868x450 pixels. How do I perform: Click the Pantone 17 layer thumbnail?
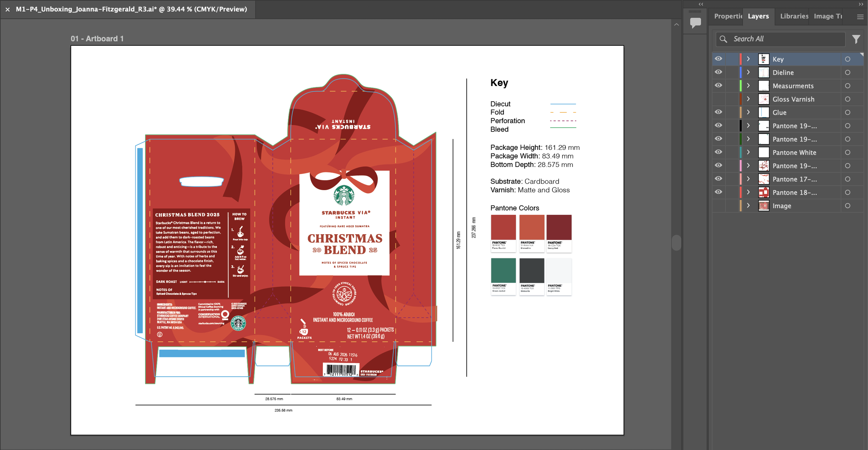[763, 179]
